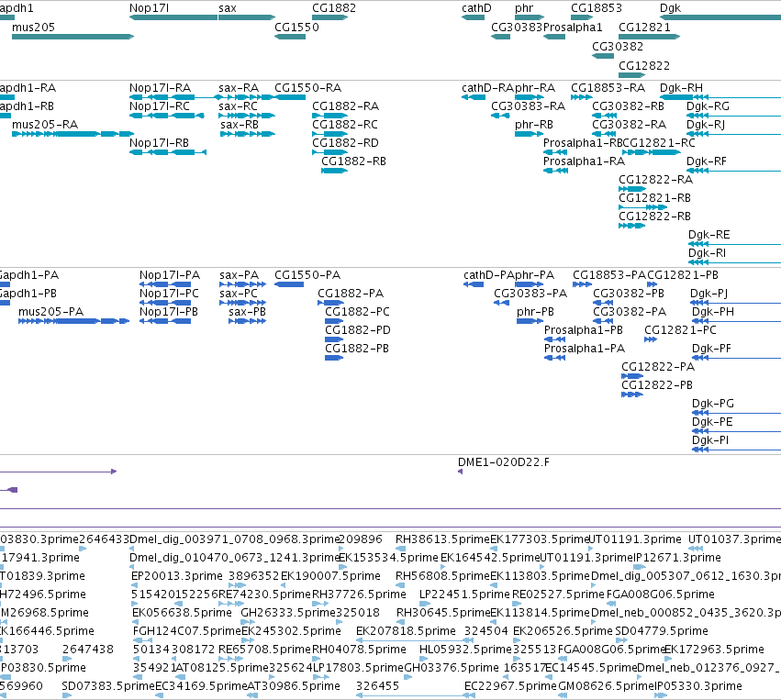
Task: Click the cathD gene label
Action: click(476, 8)
